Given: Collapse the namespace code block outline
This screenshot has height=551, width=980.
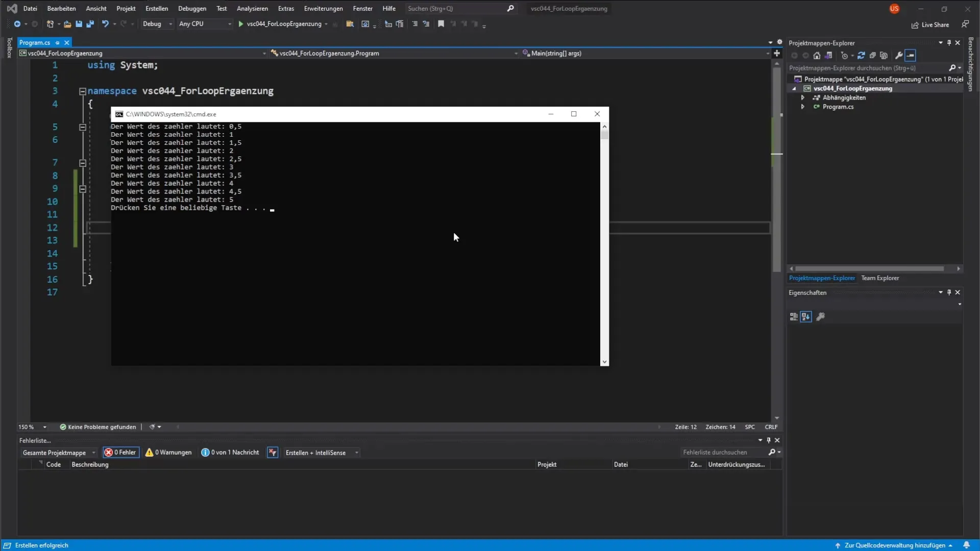Looking at the screenshot, I should [x=82, y=91].
